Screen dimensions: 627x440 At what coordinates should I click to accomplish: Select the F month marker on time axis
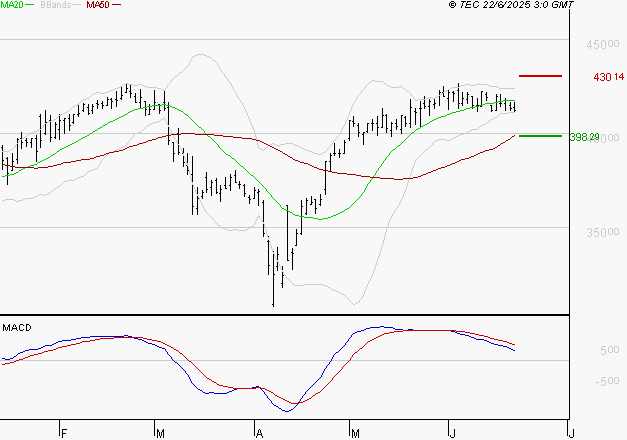point(62,432)
